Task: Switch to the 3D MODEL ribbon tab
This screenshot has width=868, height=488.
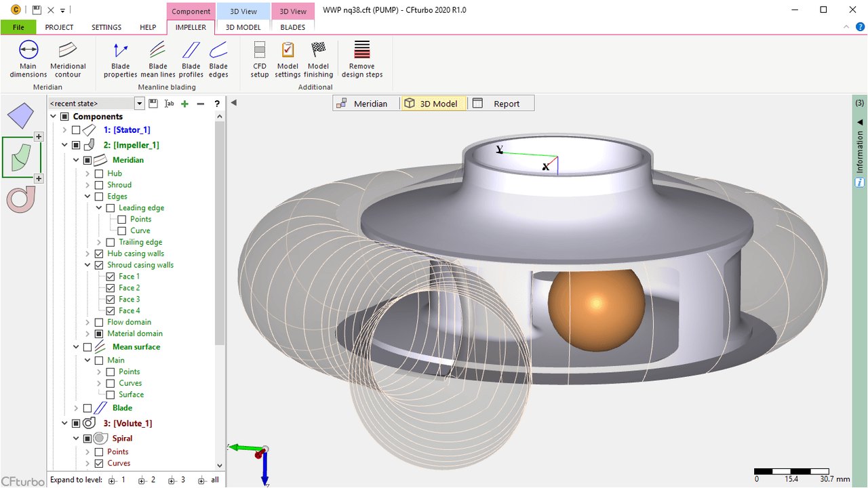Action: pyautogui.click(x=243, y=27)
